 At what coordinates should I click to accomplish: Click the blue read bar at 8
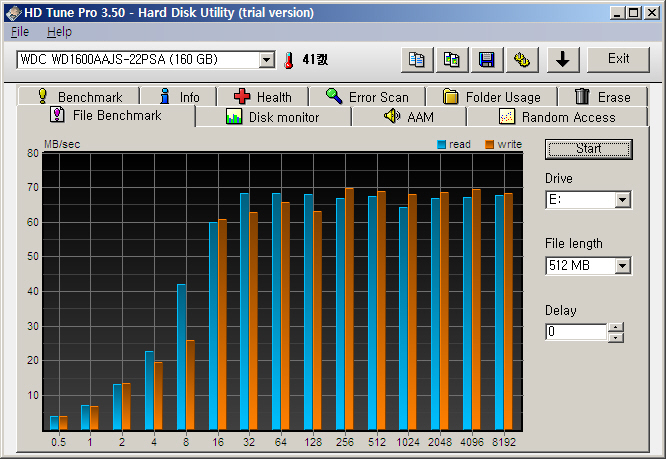tap(181, 357)
